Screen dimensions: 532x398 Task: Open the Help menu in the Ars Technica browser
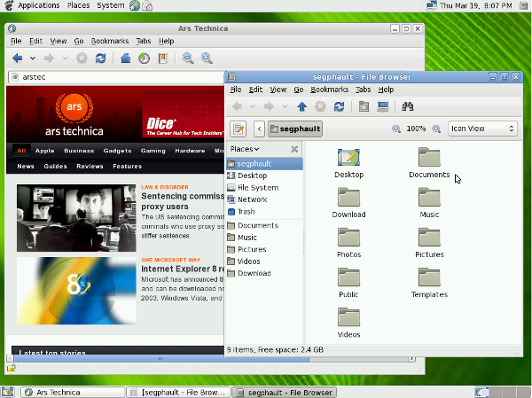tap(167, 41)
